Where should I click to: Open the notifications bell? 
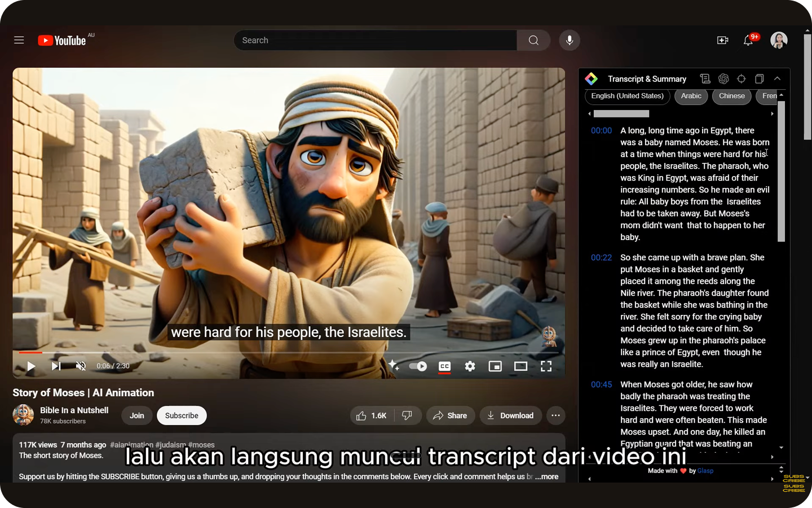748,40
